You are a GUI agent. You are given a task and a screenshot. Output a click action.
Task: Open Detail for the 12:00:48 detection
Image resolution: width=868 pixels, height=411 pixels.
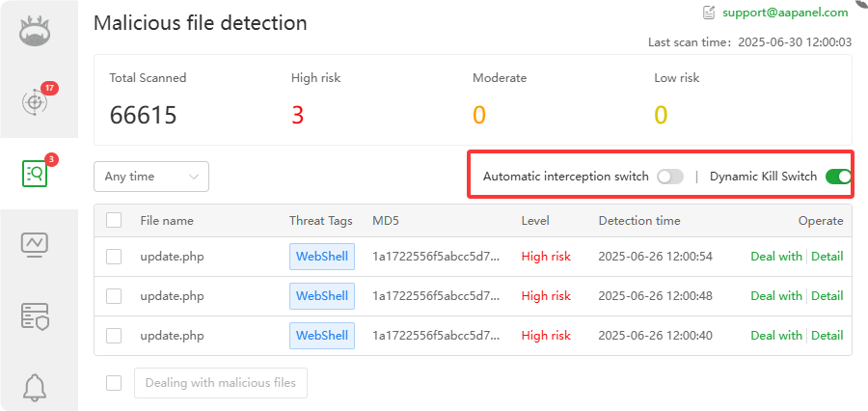(827, 295)
